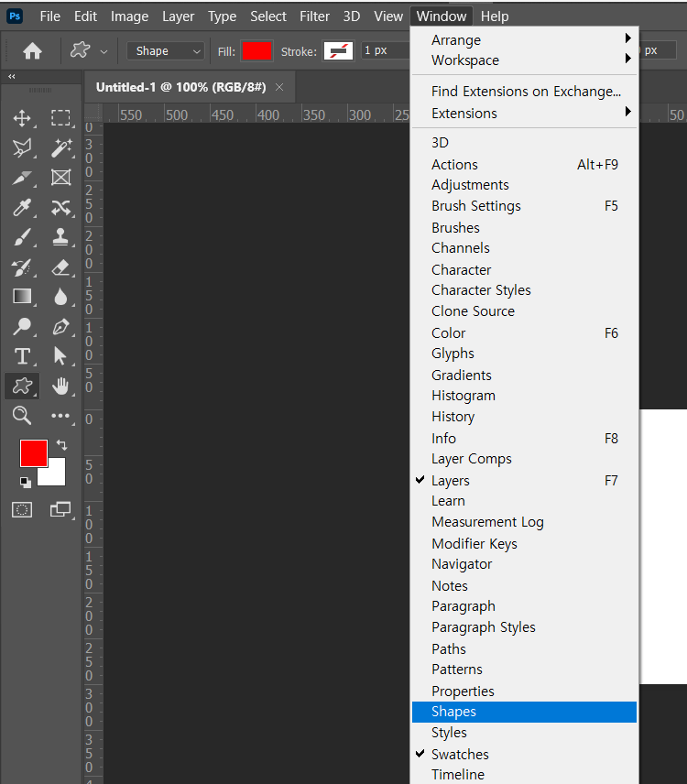This screenshot has height=784, width=687.
Task: Open the Properties panel entry
Action: click(524, 691)
